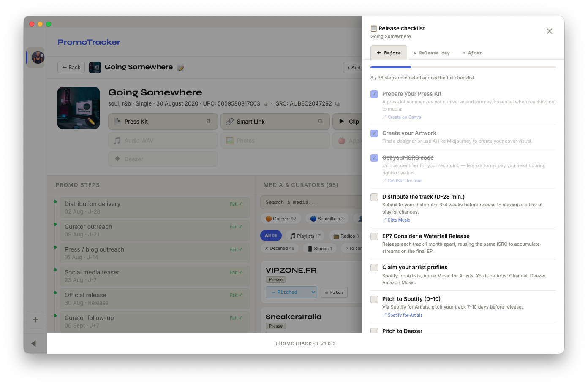
Task: Click the checklist progress bar
Action: click(x=463, y=67)
